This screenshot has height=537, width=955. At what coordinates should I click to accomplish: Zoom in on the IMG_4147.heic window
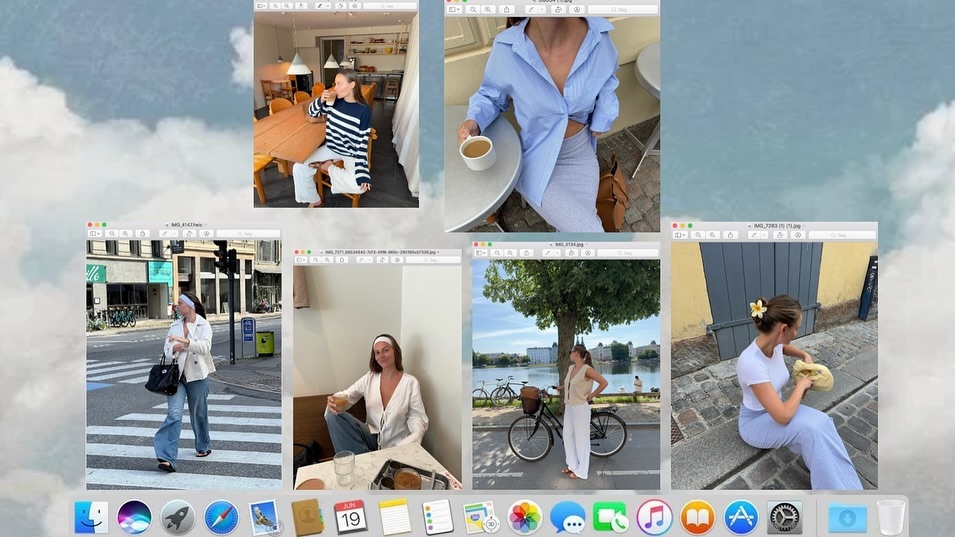coord(125,233)
